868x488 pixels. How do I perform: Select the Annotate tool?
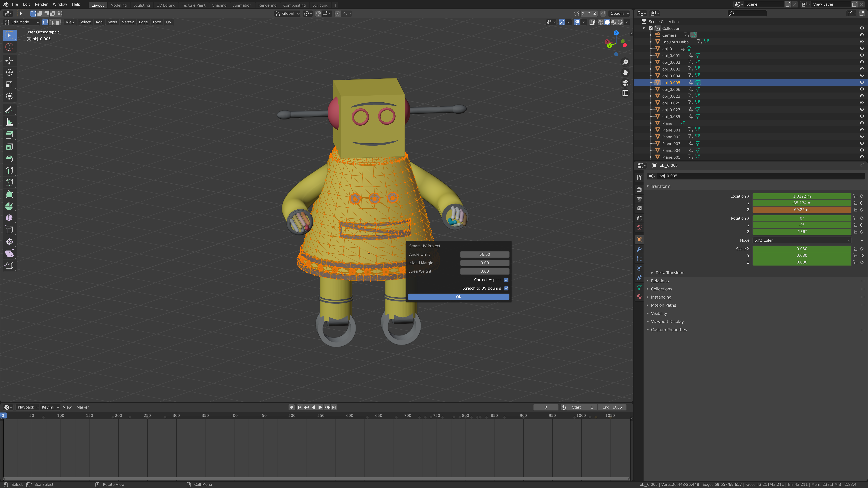[9, 109]
